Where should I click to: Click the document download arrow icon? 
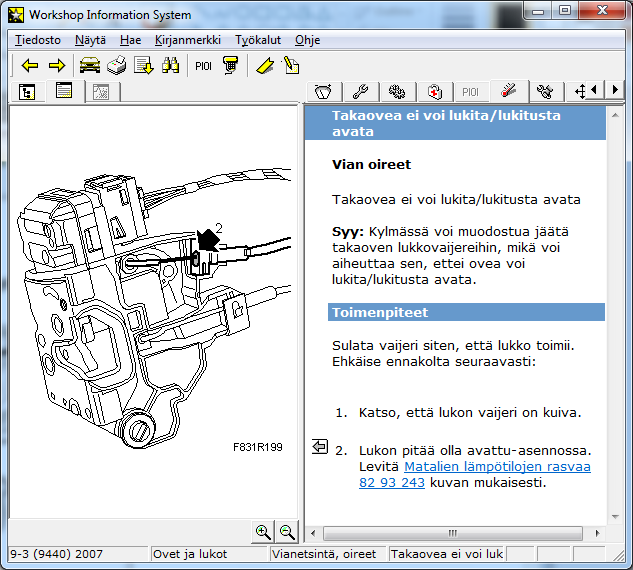144,65
